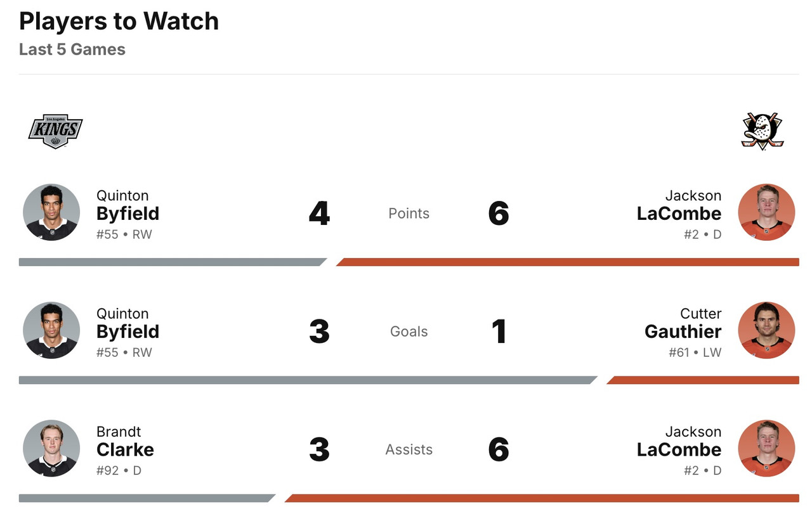This screenshot has height=514, width=812.
Task: Click Jackson LaCombe's photo in Assists row
Action: (766, 448)
